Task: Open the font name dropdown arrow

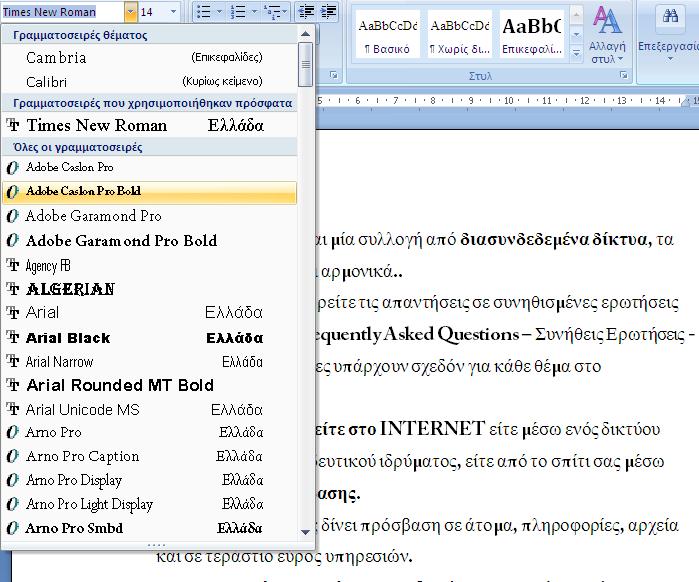Action: tap(130, 12)
